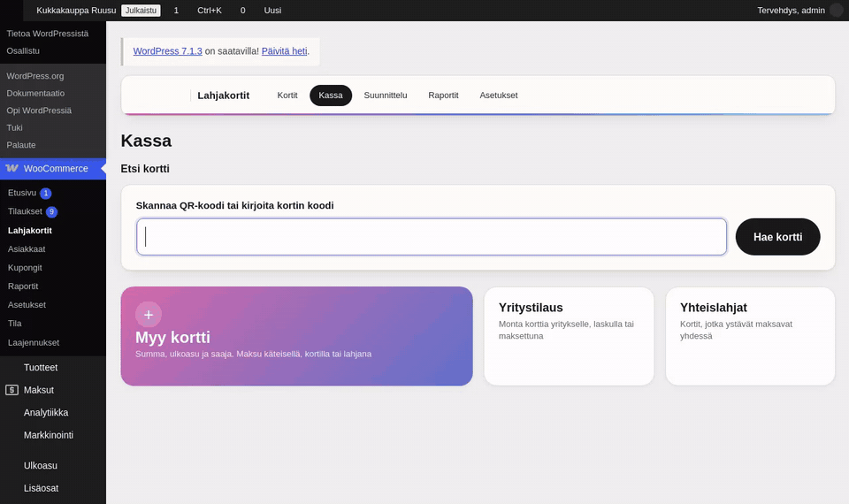The image size is (849, 504).
Task: Click the comments count 0 in top bar
Action: (x=242, y=11)
